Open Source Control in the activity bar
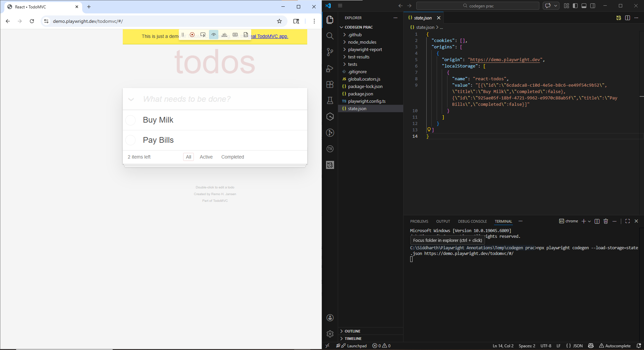Image resolution: width=644 pixels, height=350 pixels. (330, 52)
